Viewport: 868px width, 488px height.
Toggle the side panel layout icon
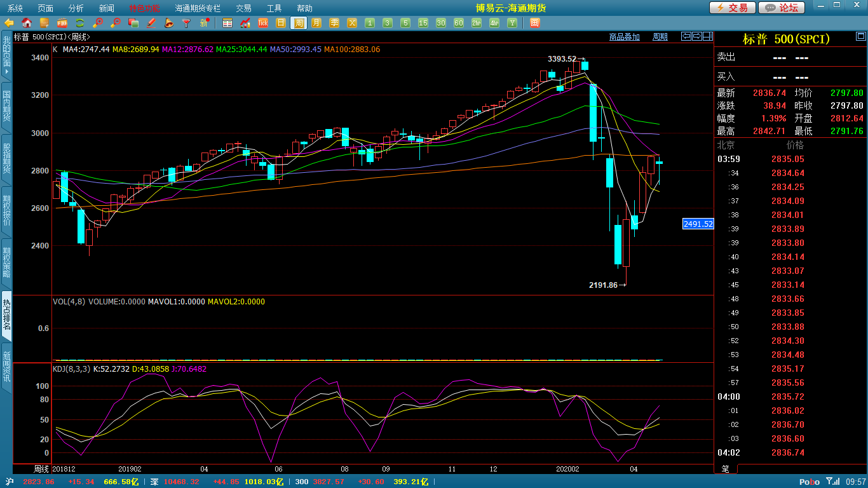707,36
